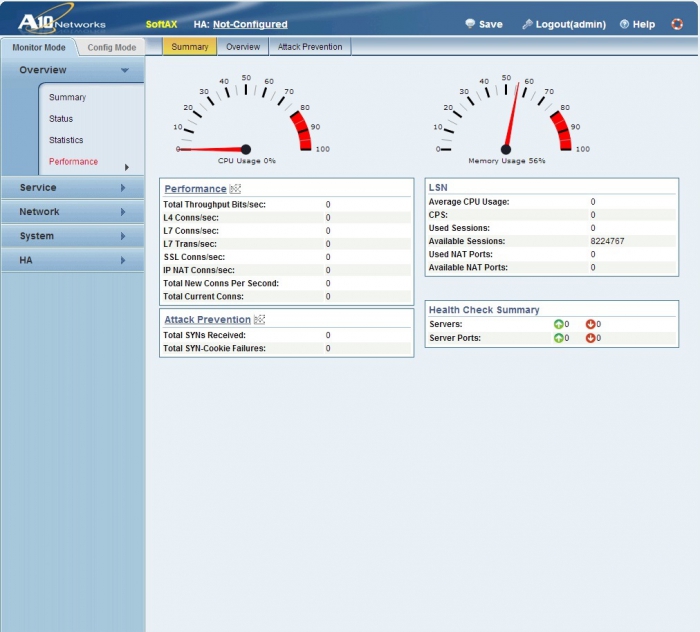Click the A10 Networks logo
Screen dimensions: 700x632
pyautogui.click(x=62, y=21)
